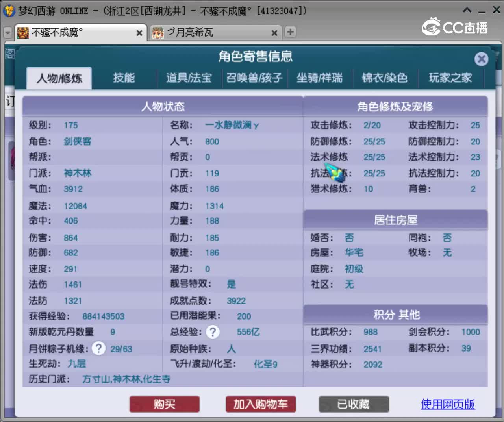Select the 坐骑/祥瑞 tab

pos(320,78)
